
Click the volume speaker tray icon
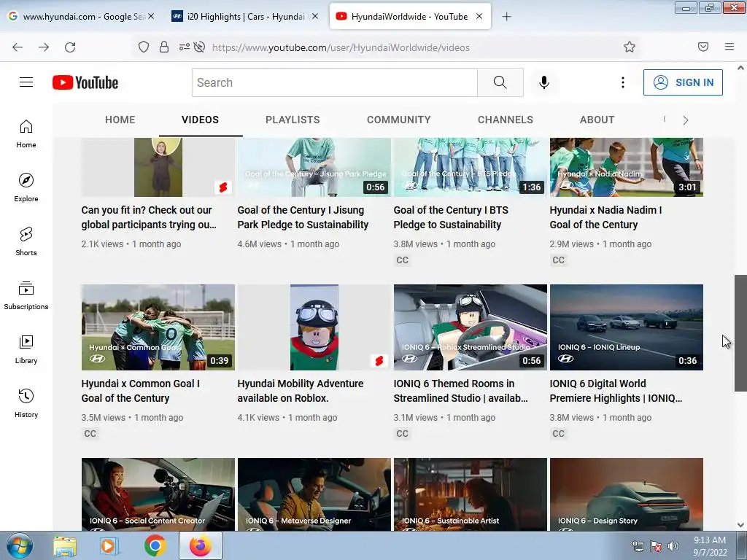point(673,546)
